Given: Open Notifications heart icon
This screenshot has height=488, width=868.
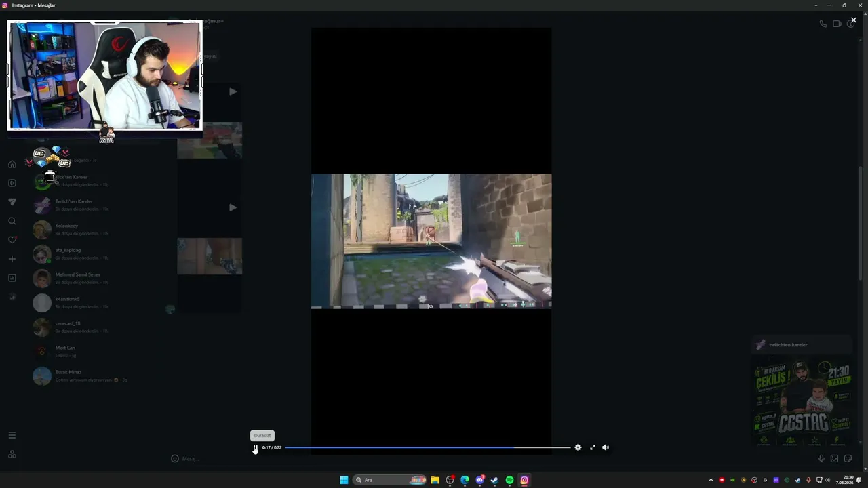Looking at the screenshot, I should pyautogui.click(x=12, y=240).
